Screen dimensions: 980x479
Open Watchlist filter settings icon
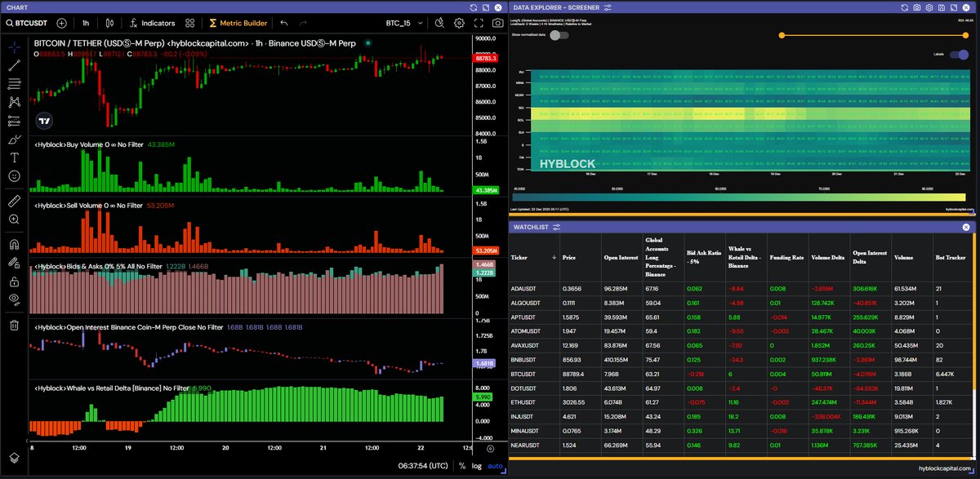[557, 226]
